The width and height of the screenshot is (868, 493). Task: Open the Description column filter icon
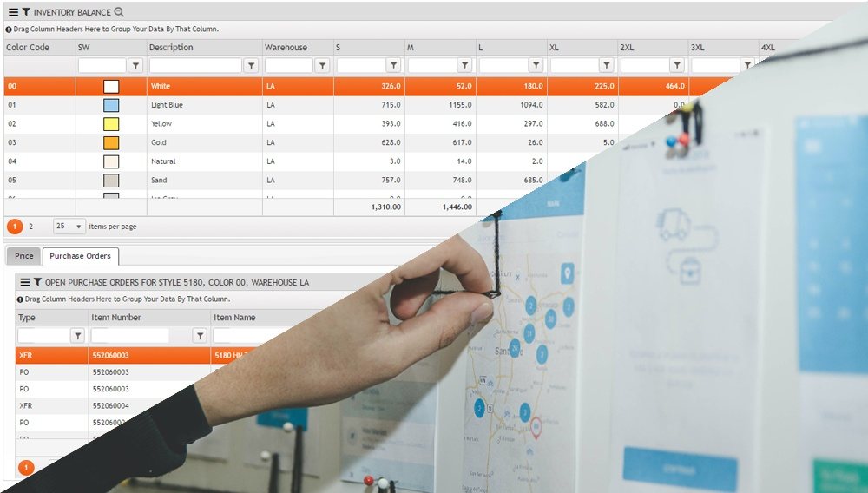[x=252, y=66]
